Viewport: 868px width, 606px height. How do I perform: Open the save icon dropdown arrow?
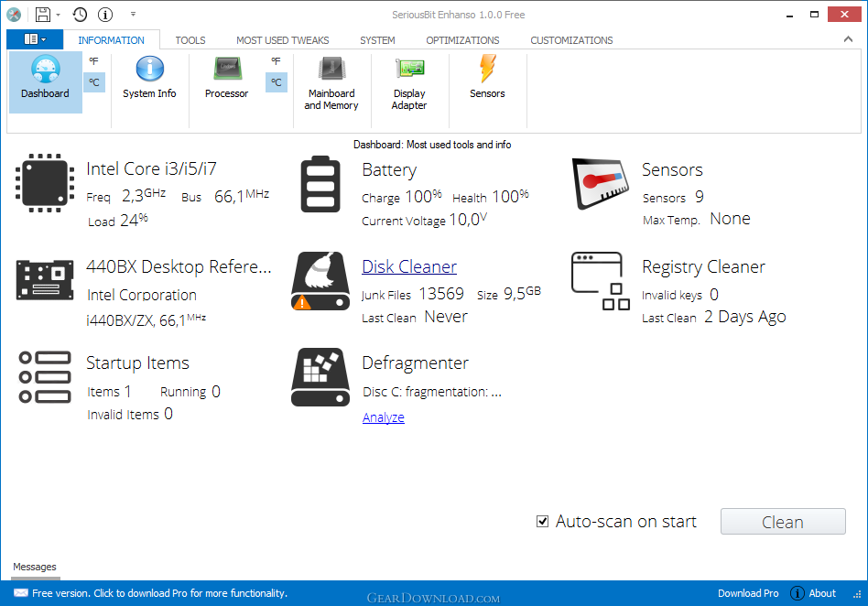[x=58, y=15]
